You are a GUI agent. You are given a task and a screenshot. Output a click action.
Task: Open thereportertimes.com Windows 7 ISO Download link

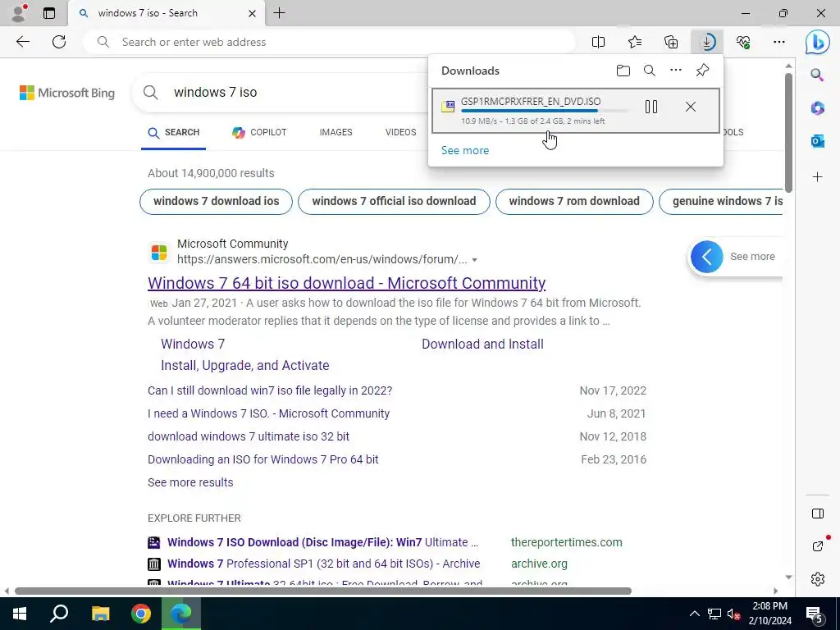coord(322,542)
